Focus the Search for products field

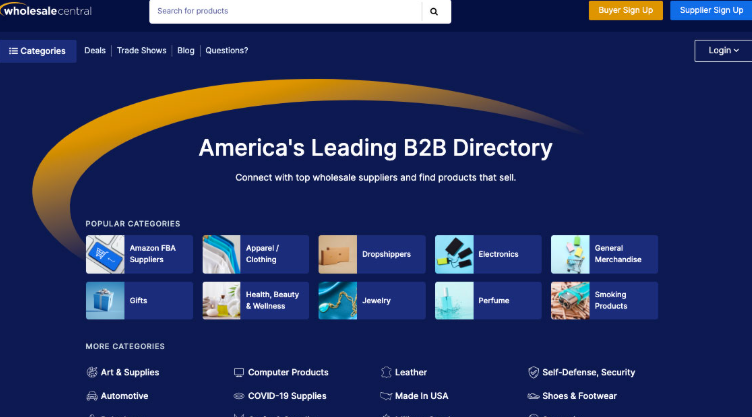284,11
